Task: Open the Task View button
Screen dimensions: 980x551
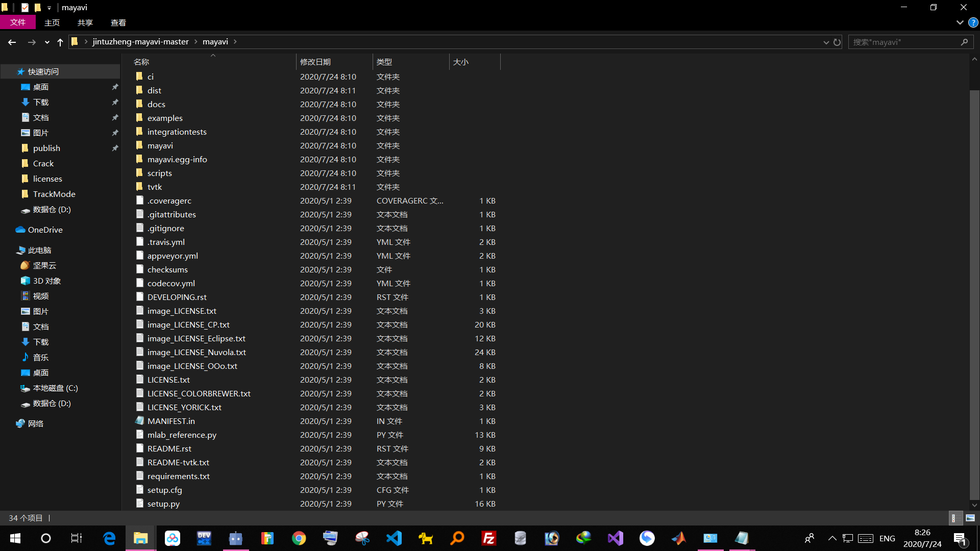Action: click(x=77, y=538)
